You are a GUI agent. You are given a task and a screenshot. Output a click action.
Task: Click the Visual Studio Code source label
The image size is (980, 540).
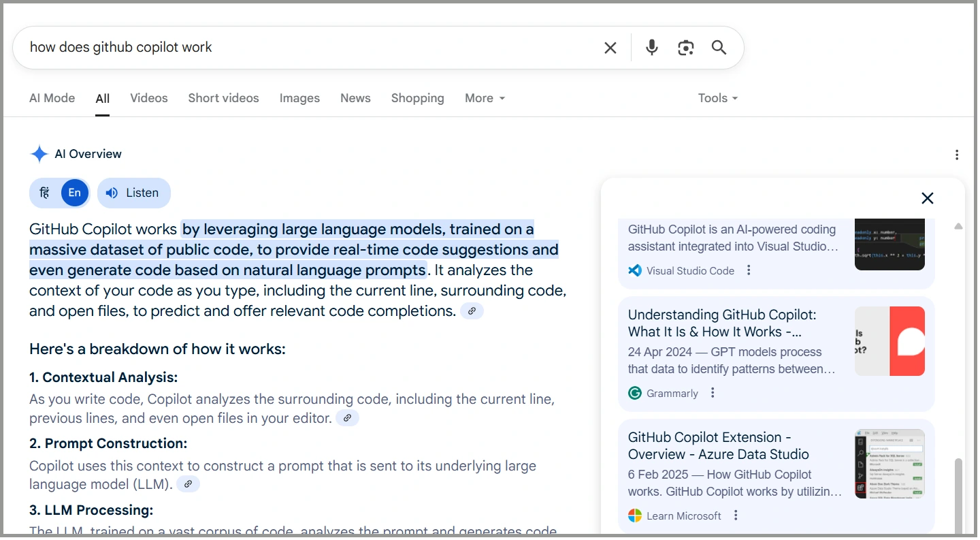coord(690,270)
